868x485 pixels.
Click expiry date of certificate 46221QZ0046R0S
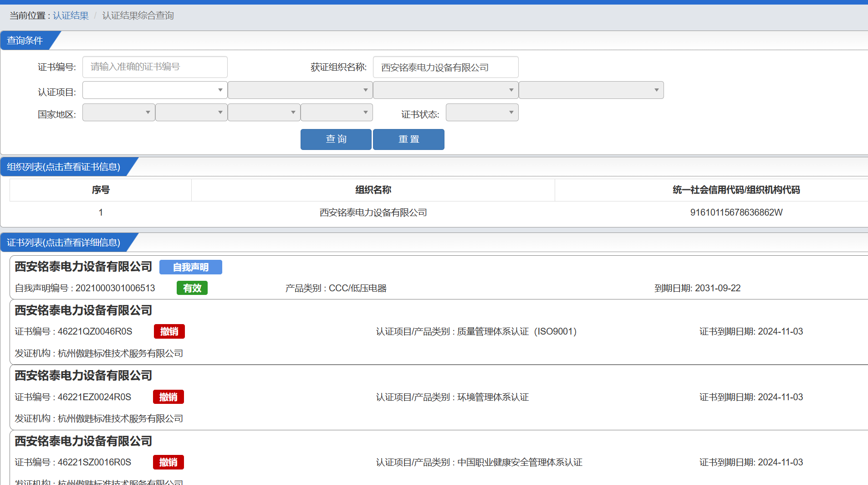(x=751, y=331)
